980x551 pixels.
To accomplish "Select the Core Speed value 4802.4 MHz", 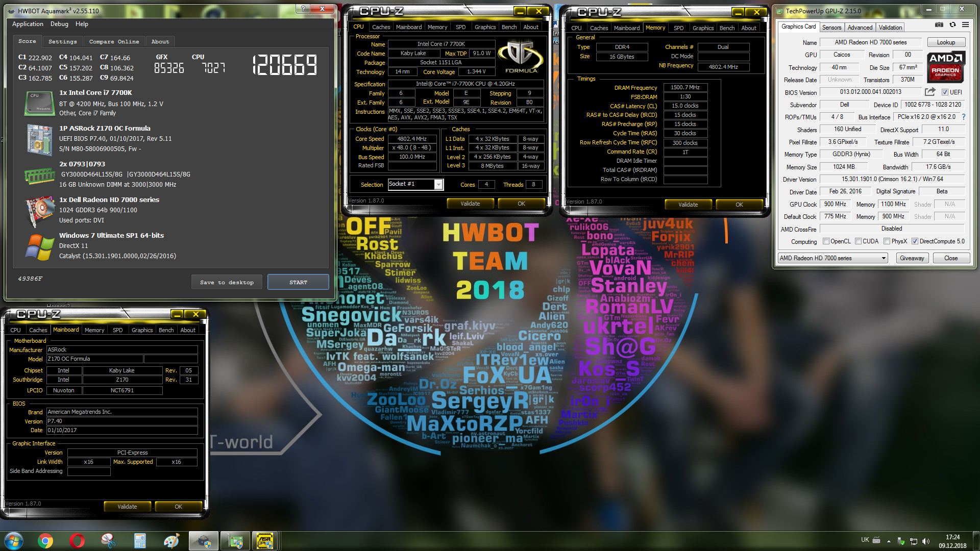I will pyautogui.click(x=412, y=139).
